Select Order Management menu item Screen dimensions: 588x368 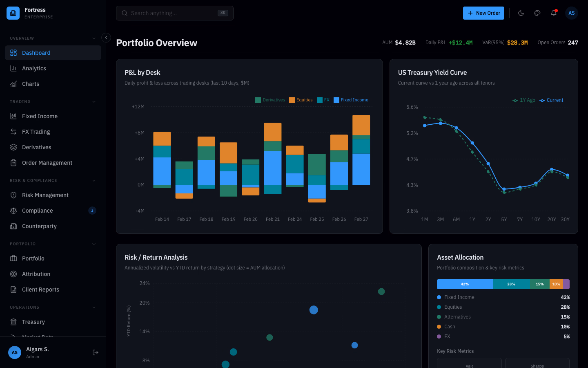click(53, 163)
